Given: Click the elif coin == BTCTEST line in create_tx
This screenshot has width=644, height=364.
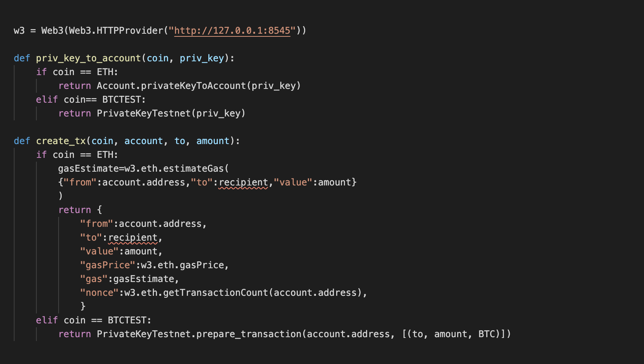Looking at the screenshot, I should point(94,320).
